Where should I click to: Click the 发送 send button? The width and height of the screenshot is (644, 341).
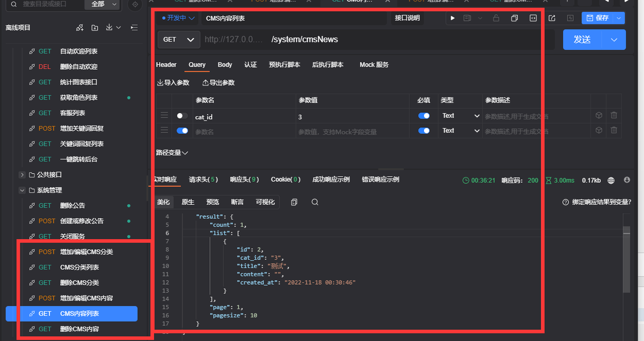coord(582,39)
